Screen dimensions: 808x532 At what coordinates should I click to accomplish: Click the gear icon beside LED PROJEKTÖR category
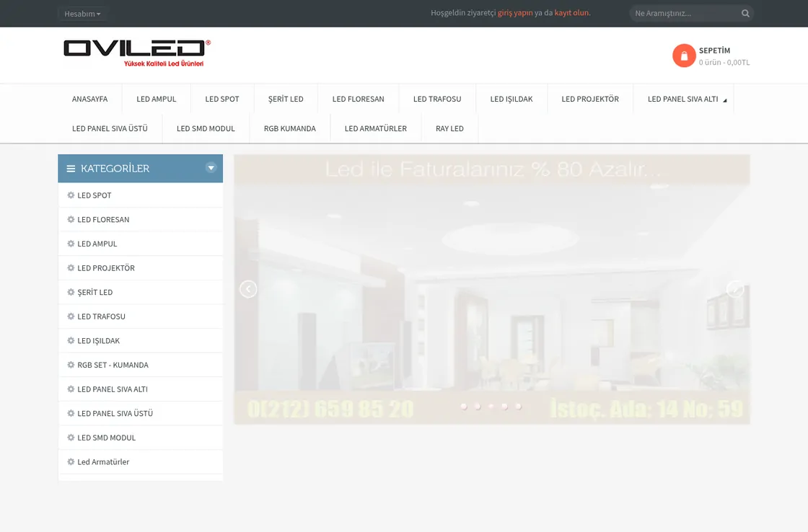(71, 268)
